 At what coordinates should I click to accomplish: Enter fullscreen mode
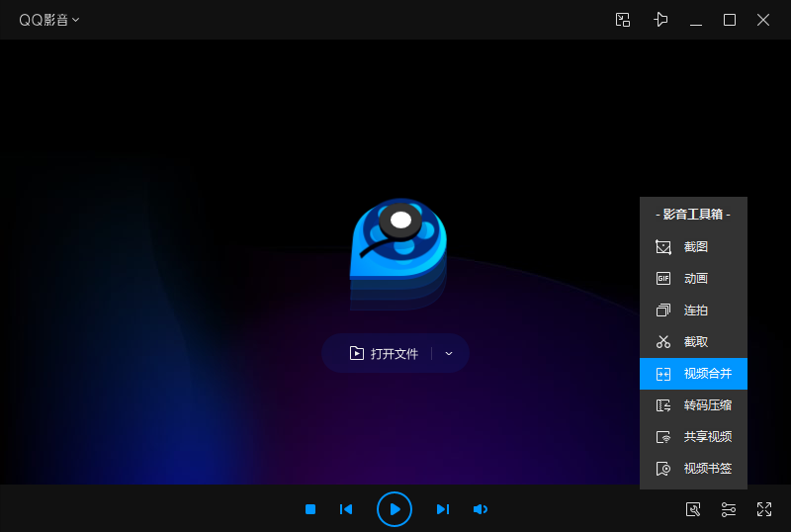(x=764, y=509)
